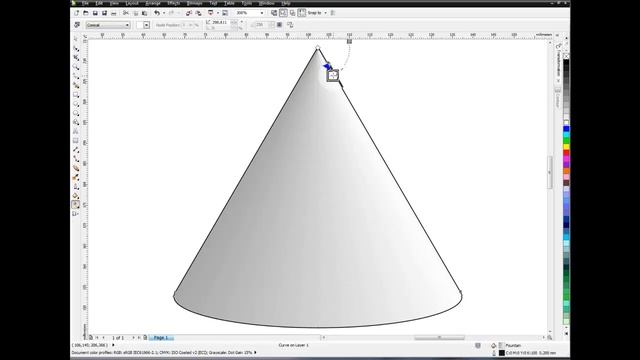Select the Smart Fill tool

[76, 85]
